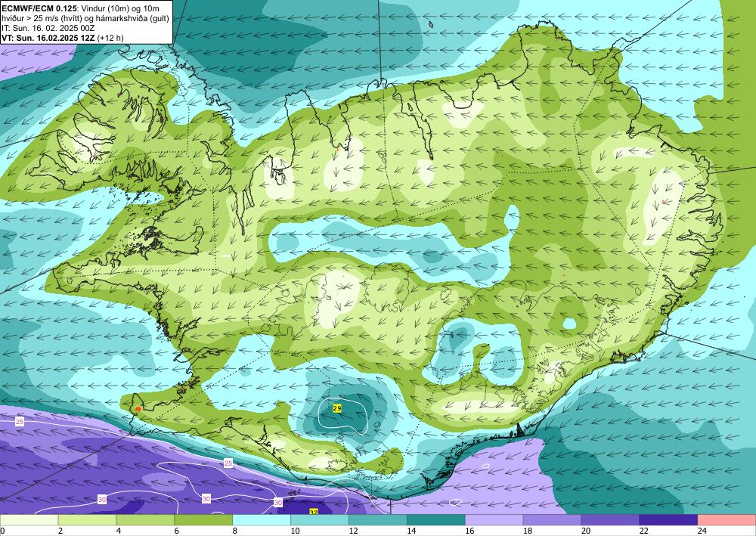
Task: Click the legend scale number '8'
Action: point(235,531)
